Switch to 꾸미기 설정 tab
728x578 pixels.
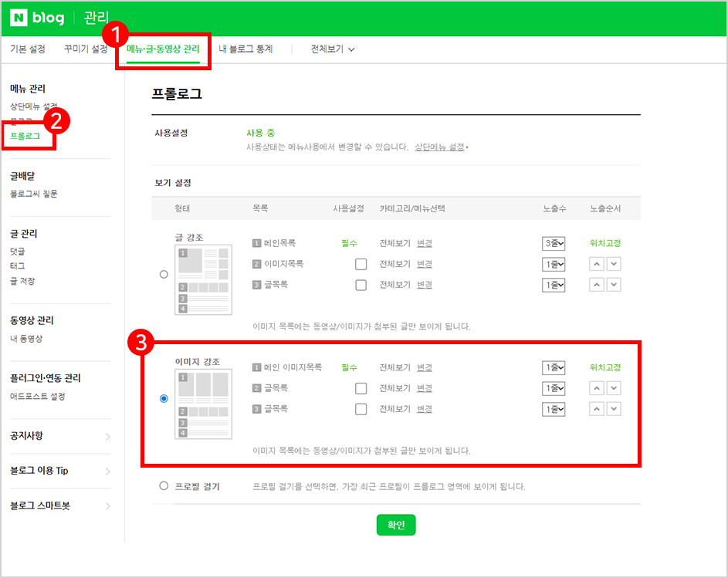point(86,49)
